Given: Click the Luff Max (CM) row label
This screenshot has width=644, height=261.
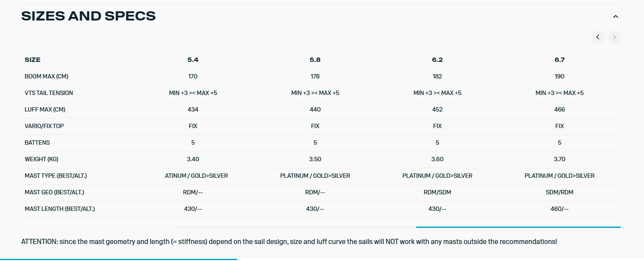Looking at the screenshot, I should click(45, 109).
